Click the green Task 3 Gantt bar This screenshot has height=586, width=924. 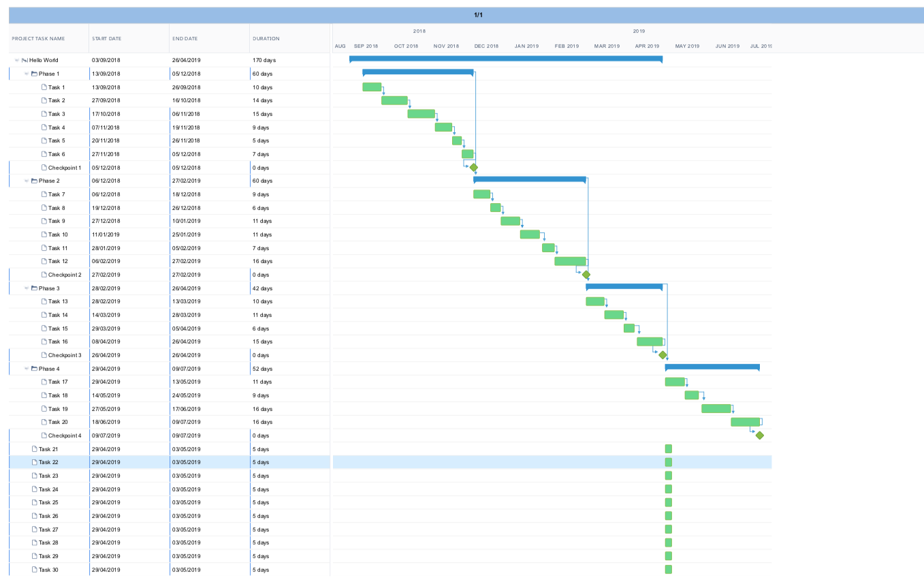coord(421,114)
